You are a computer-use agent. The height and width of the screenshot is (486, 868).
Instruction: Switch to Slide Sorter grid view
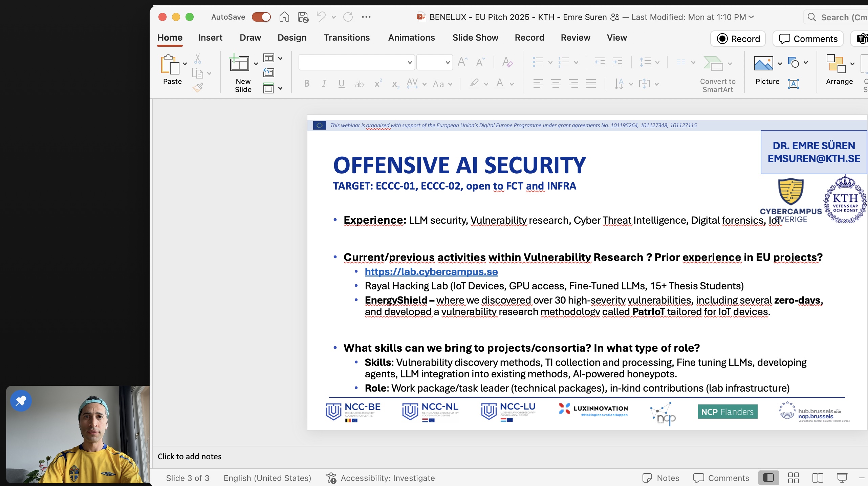click(x=793, y=478)
